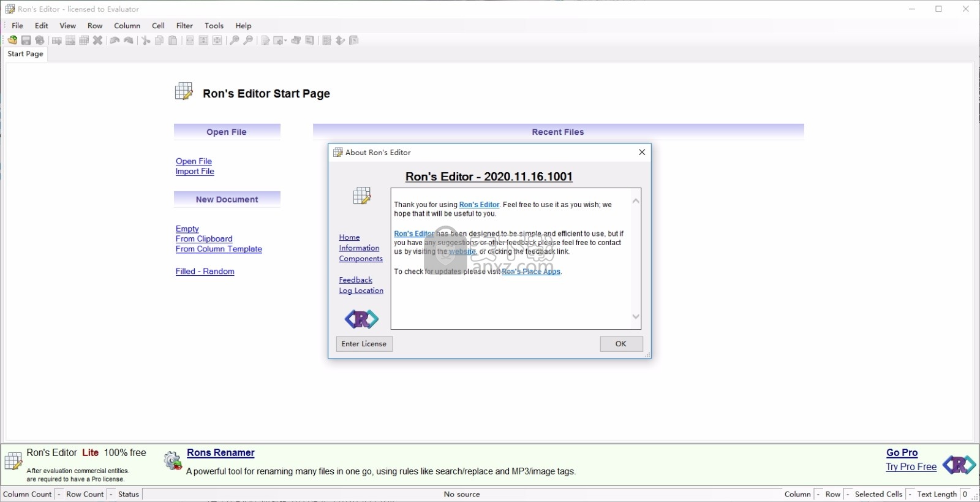Click the red X delete toolbar icon
980x502 pixels.
pos(97,40)
